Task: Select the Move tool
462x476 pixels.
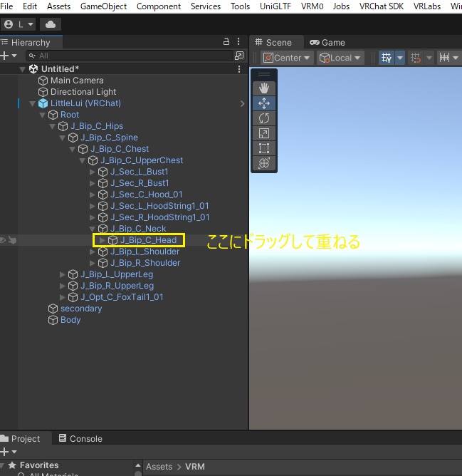Action: point(264,103)
